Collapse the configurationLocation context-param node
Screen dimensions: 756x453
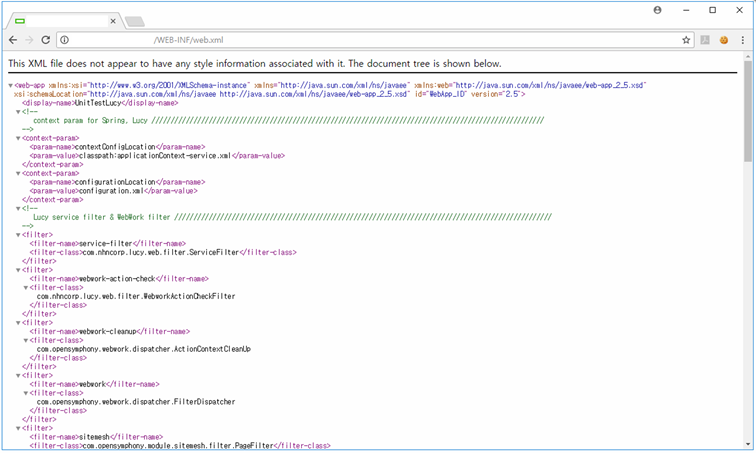[18, 173]
